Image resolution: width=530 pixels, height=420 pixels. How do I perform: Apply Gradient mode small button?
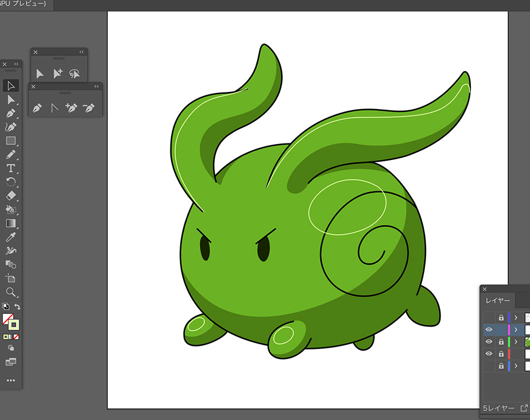[11, 337]
